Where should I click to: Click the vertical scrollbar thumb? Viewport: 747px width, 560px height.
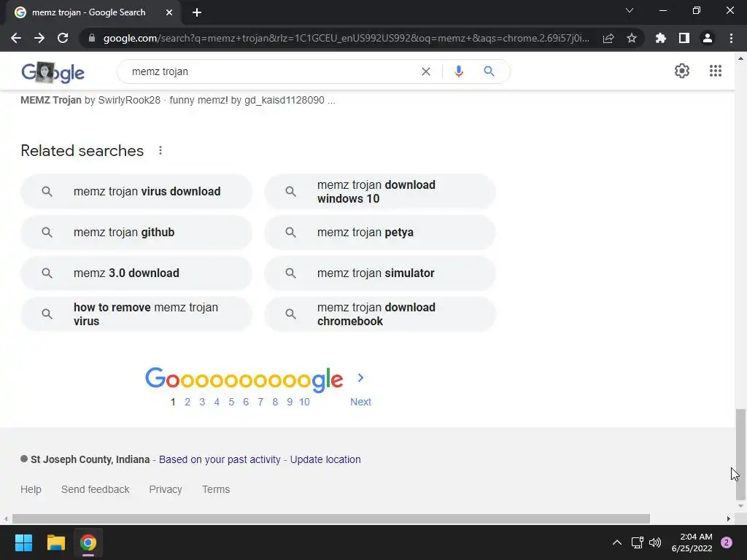740,454
